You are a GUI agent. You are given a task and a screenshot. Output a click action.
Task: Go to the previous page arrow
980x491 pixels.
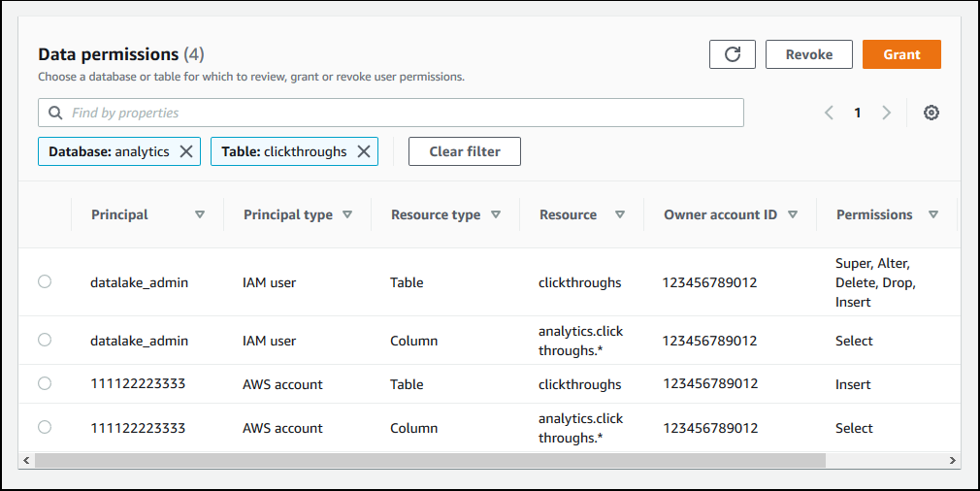(x=829, y=113)
